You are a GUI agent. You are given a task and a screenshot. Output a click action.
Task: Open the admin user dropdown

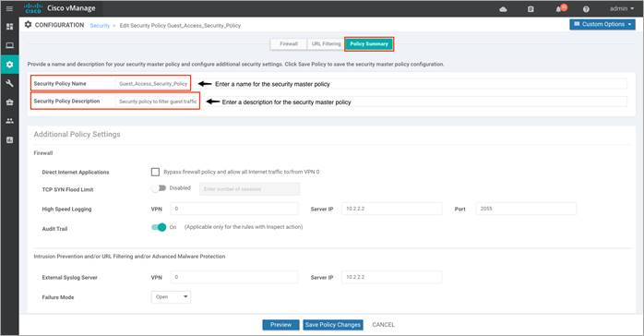[622, 8]
